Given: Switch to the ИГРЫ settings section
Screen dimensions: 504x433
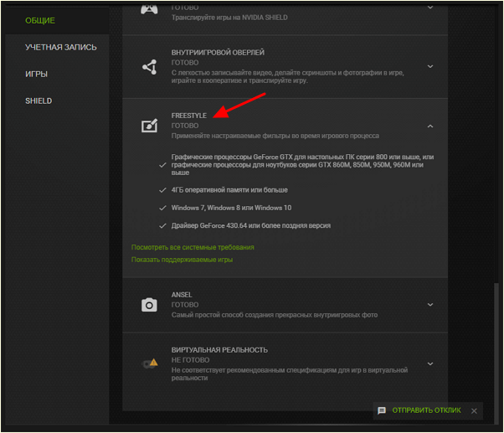Looking at the screenshot, I should pos(36,75).
